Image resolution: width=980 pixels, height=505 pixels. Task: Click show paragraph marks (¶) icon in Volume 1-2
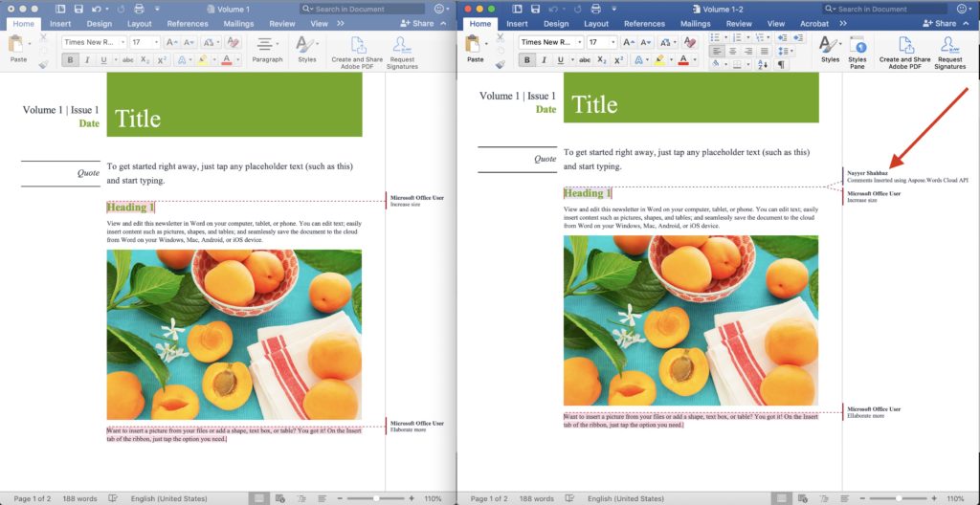point(780,64)
